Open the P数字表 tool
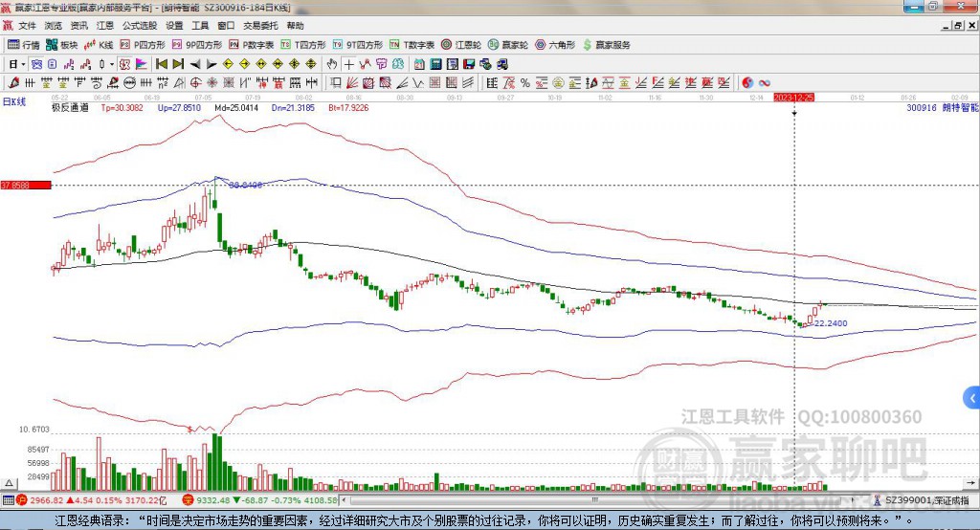Screen dimensions: 980x530 click(x=252, y=45)
